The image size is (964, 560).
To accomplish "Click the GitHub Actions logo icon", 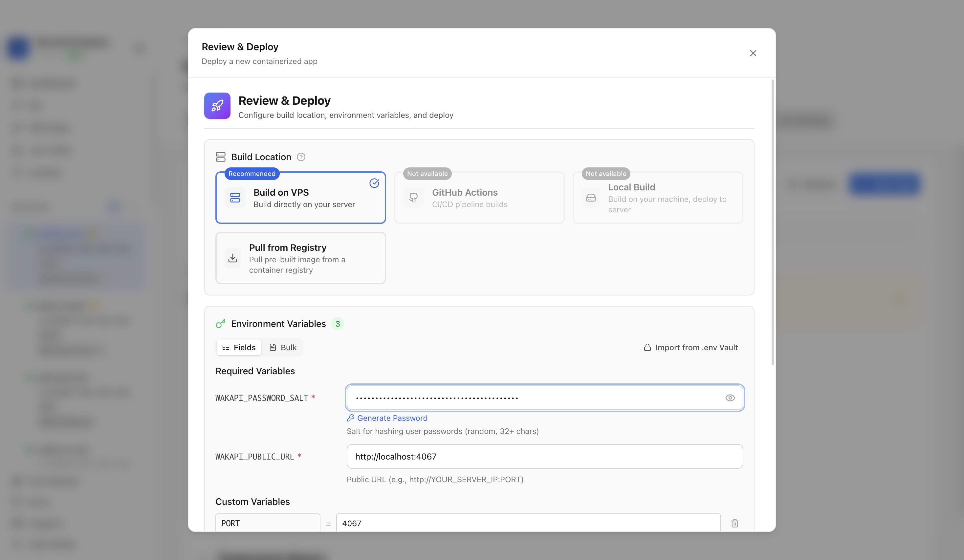I will pyautogui.click(x=413, y=198).
